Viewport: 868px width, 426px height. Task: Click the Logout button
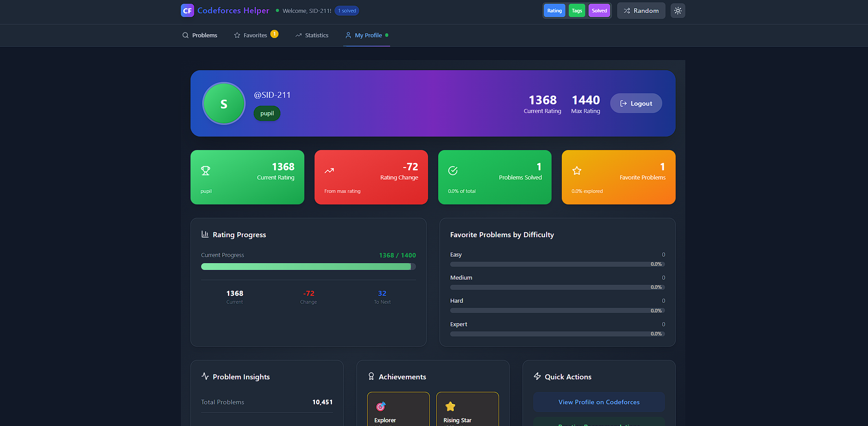tap(636, 103)
